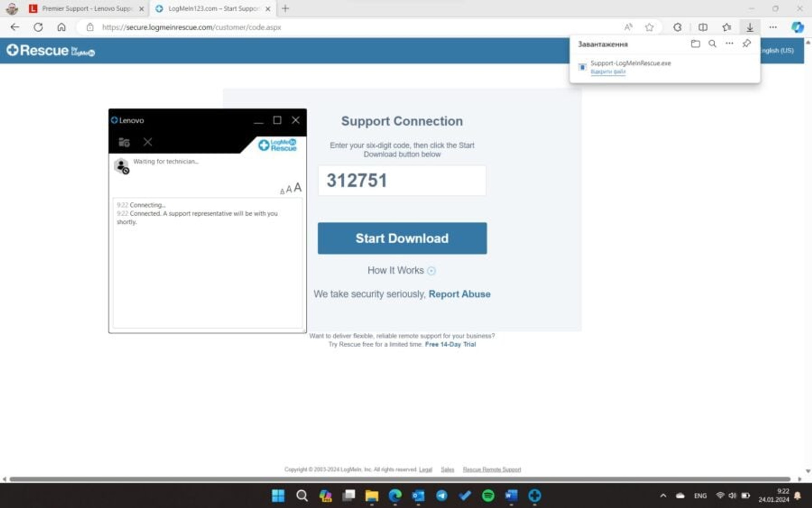Select the smallest font size A
This screenshot has width=812, height=508.
click(282, 192)
